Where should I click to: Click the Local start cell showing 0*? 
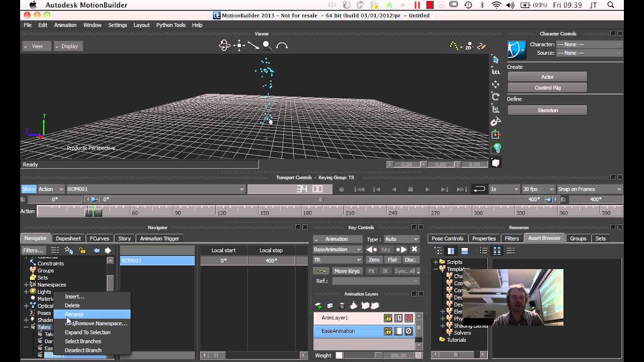[224, 260]
